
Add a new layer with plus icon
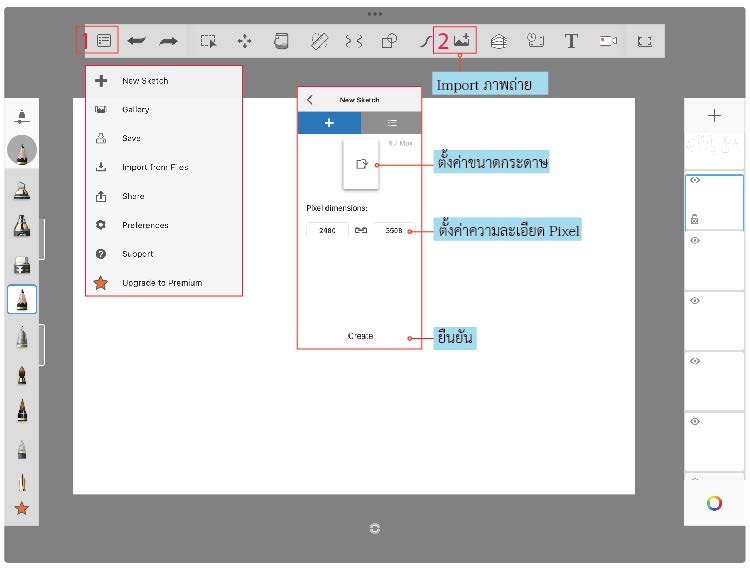714,115
